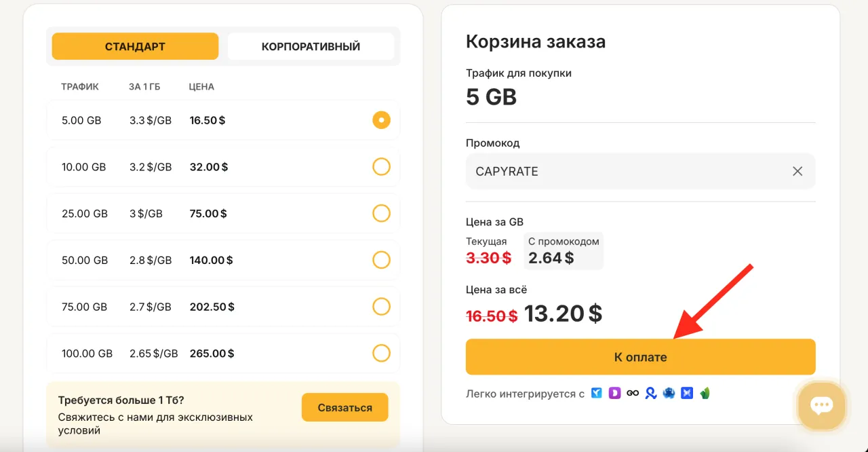This screenshot has height=452, width=868.
Task: Open the chat support widget
Action: point(821,406)
